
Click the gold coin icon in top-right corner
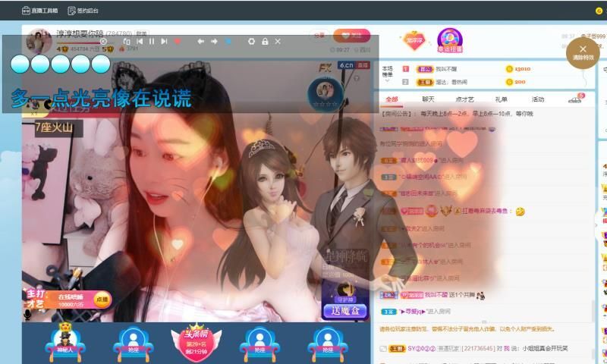pyautogui.click(x=599, y=11)
